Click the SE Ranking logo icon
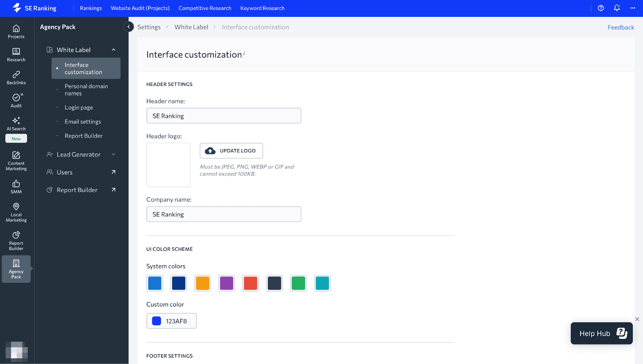 click(17, 8)
